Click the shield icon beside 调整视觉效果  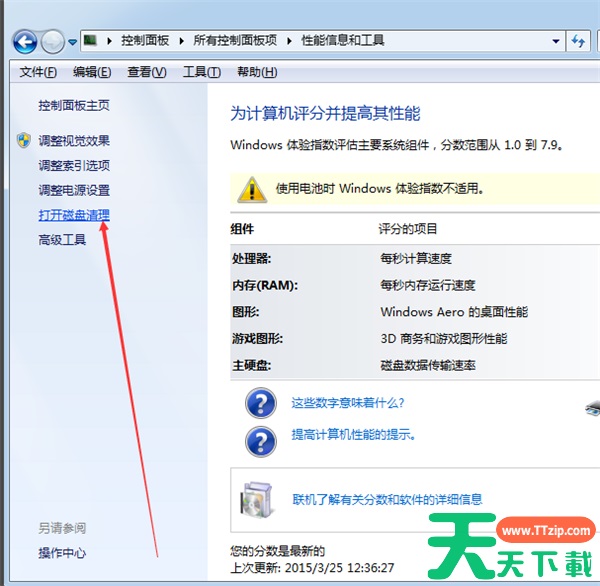(24, 140)
